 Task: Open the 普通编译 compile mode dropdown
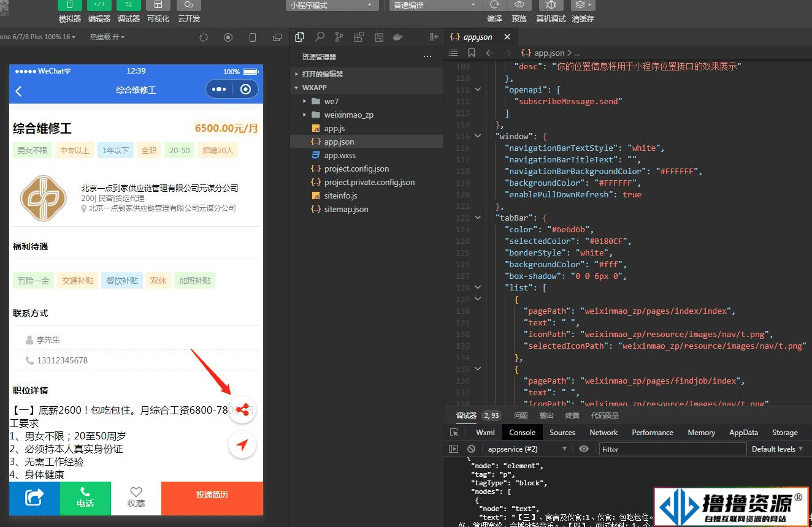[x=435, y=6]
